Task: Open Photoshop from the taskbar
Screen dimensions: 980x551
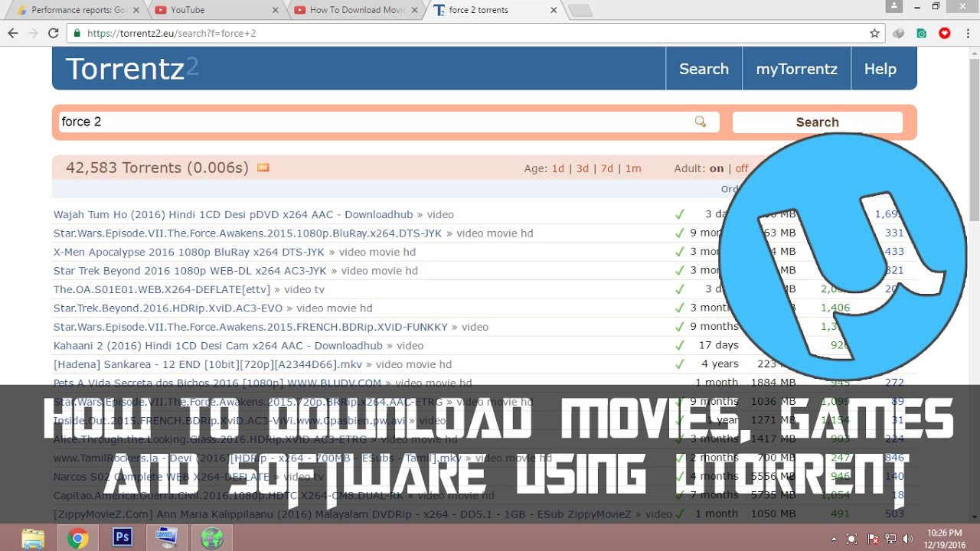Action: 122,538
